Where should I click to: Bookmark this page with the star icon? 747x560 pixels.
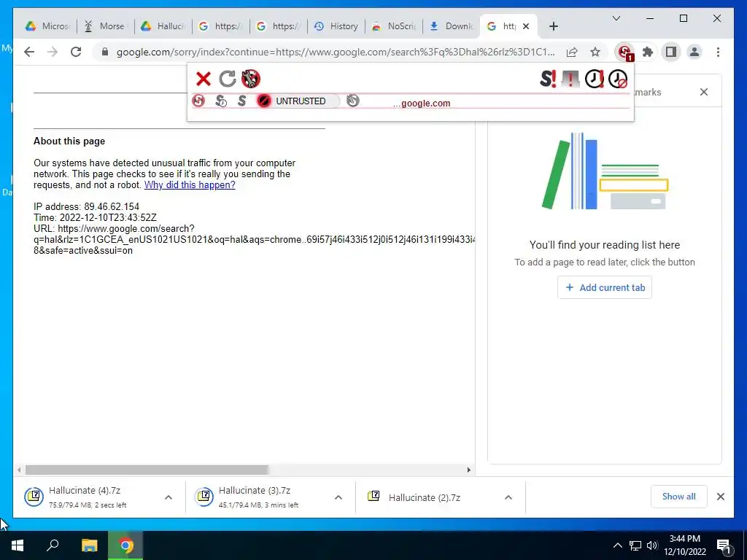(595, 52)
